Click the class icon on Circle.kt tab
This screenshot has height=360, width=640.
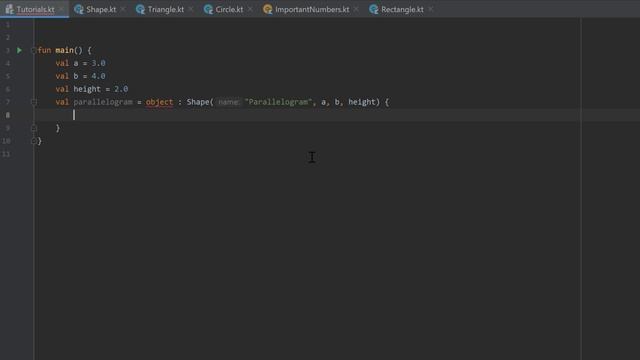tap(208, 9)
